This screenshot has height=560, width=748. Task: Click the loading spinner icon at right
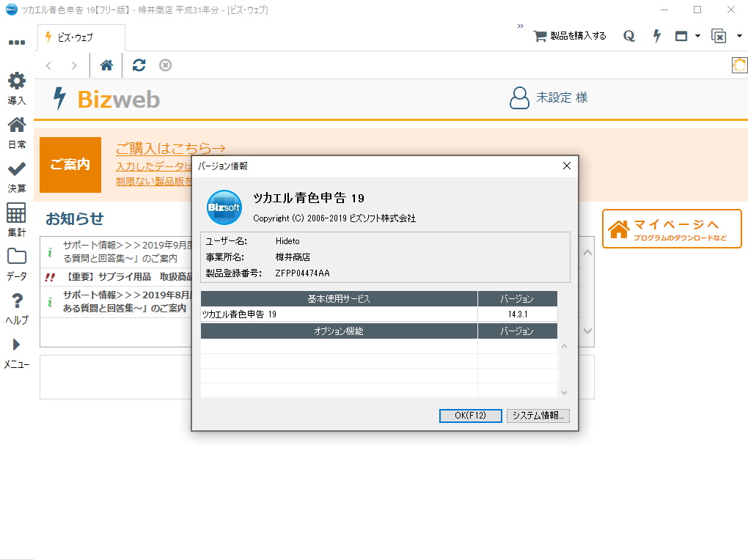pyautogui.click(x=740, y=65)
